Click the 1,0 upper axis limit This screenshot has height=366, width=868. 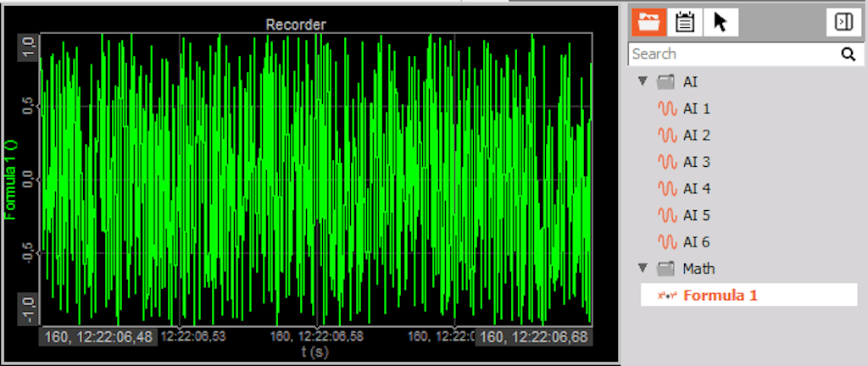click(x=29, y=48)
